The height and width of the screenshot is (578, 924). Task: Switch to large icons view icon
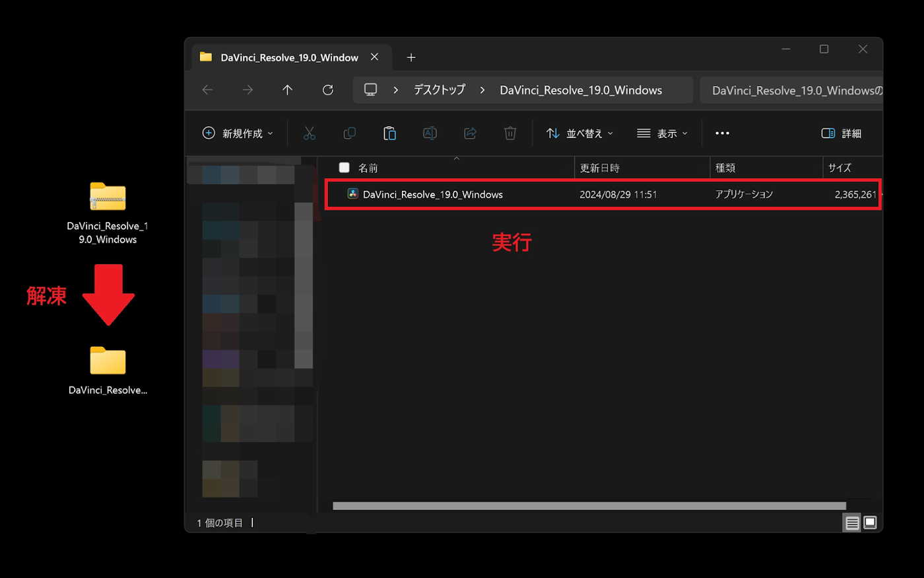pos(870,523)
